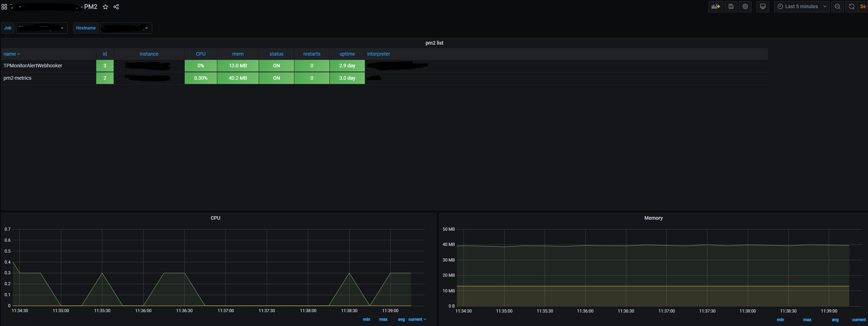
Task: Open the Last 5 minutes time picker
Action: [802, 6]
